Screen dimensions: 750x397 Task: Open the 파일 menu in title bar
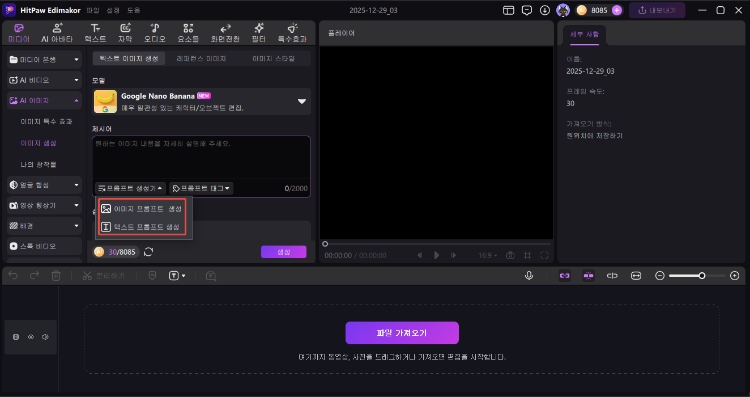[x=93, y=10]
